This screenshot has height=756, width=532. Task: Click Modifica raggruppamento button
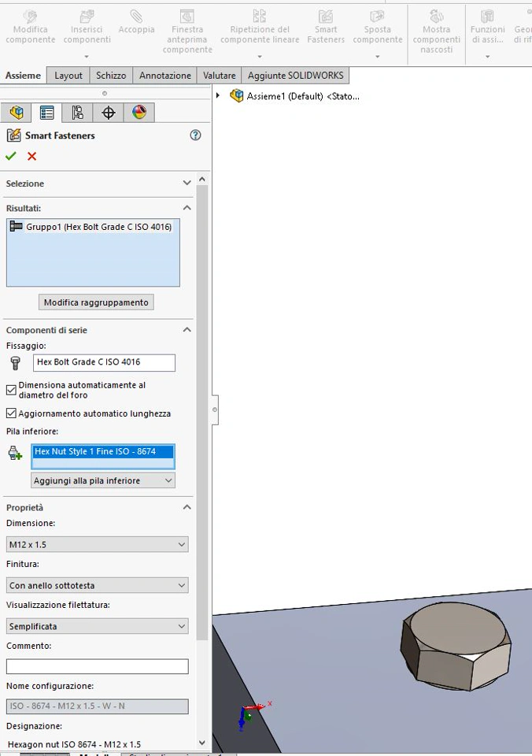coord(96,302)
